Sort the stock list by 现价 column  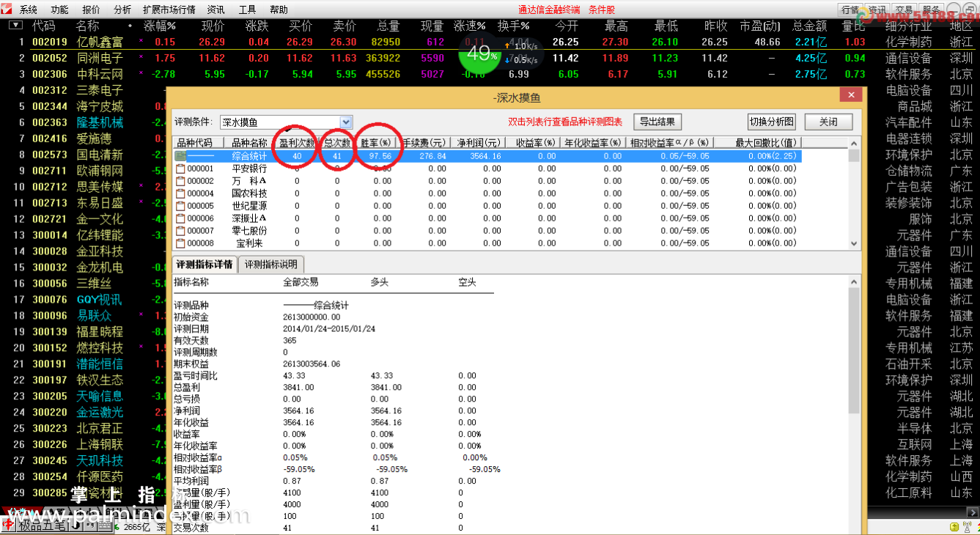point(213,26)
